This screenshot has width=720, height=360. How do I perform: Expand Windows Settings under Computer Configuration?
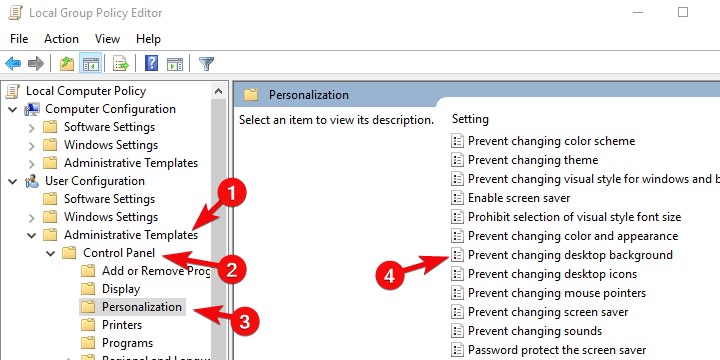click(x=32, y=146)
